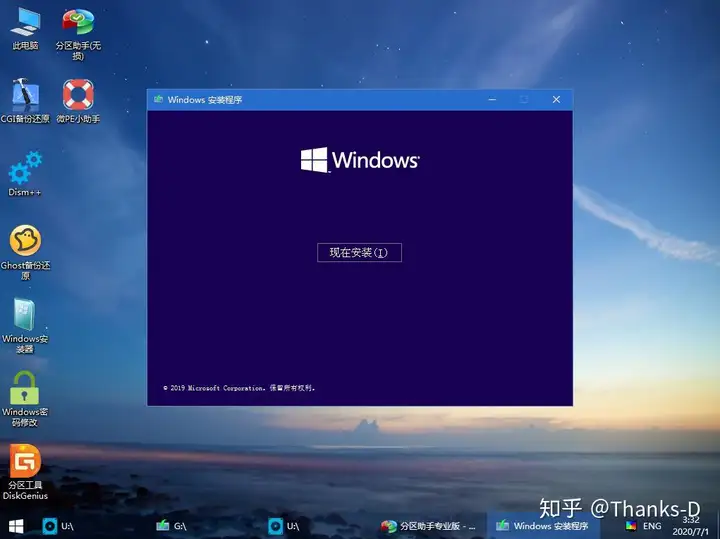The height and width of the screenshot is (539, 720).
Task: Select the CGI备份还原 desktop icon
Action: pyautogui.click(x=25, y=101)
